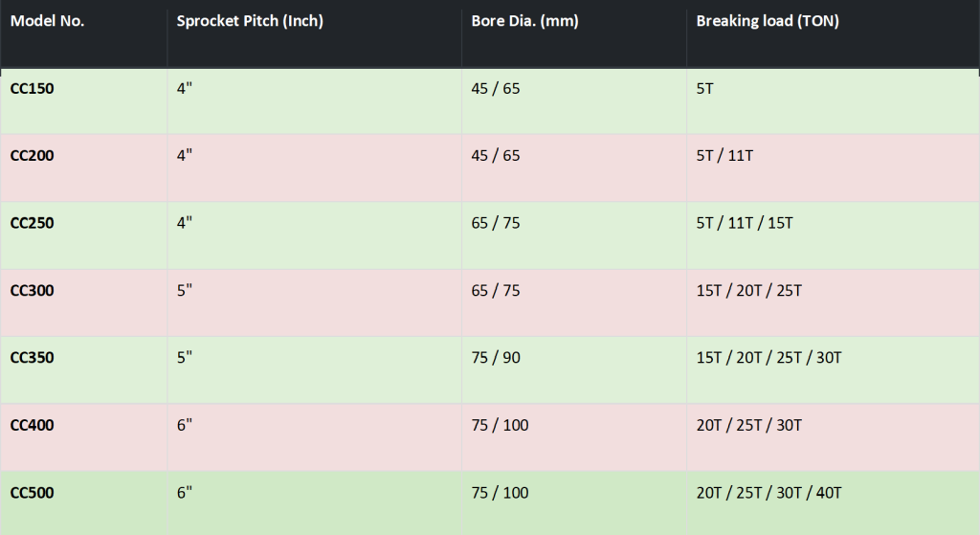This screenshot has width=980, height=535.
Task: Click the Sprocket Pitch (Inch) header
Action: tap(250, 21)
